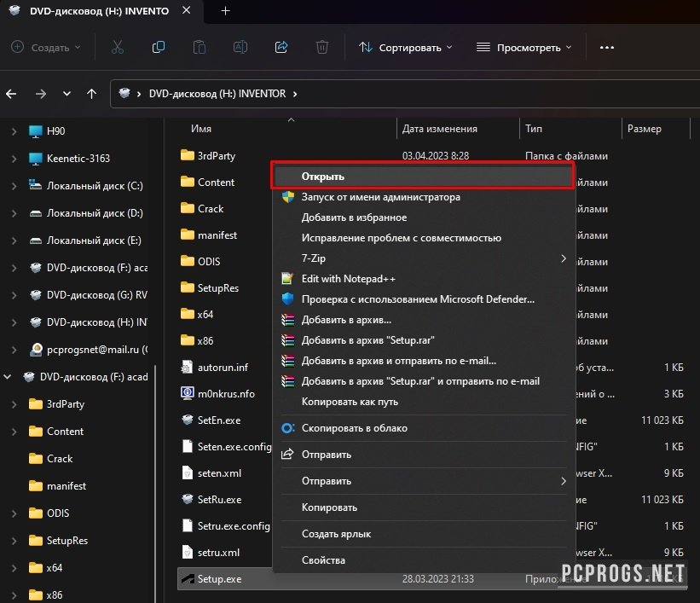The width and height of the screenshot is (700, 603).
Task: Click the Share icon in toolbar
Action: point(281,48)
